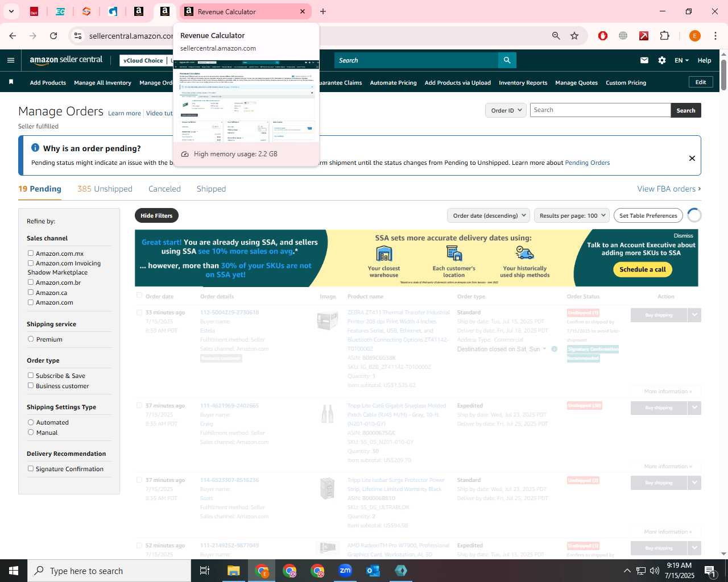Check the Amazon.com.br sales channel
Image resolution: width=728 pixels, height=582 pixels.
click(x=31, y=282)
